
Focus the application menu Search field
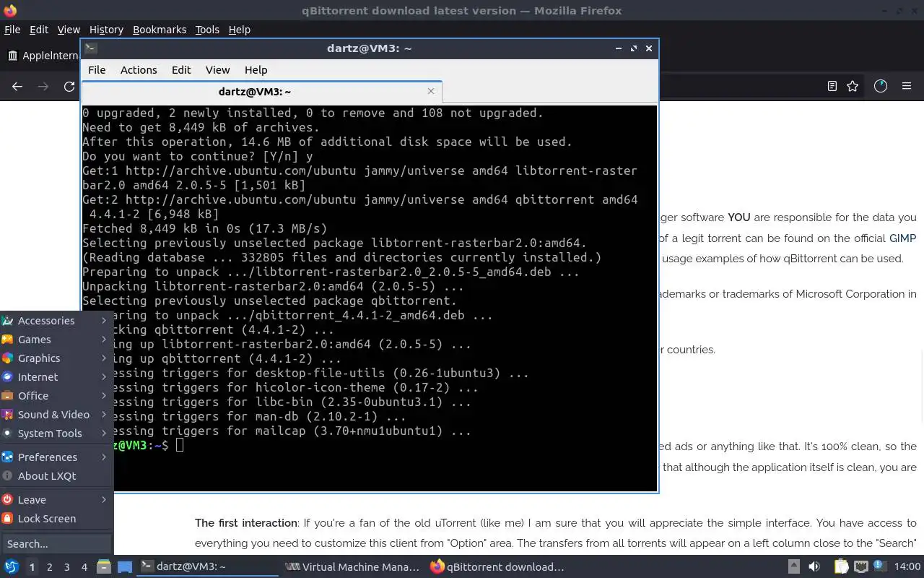tap(56, 543)
